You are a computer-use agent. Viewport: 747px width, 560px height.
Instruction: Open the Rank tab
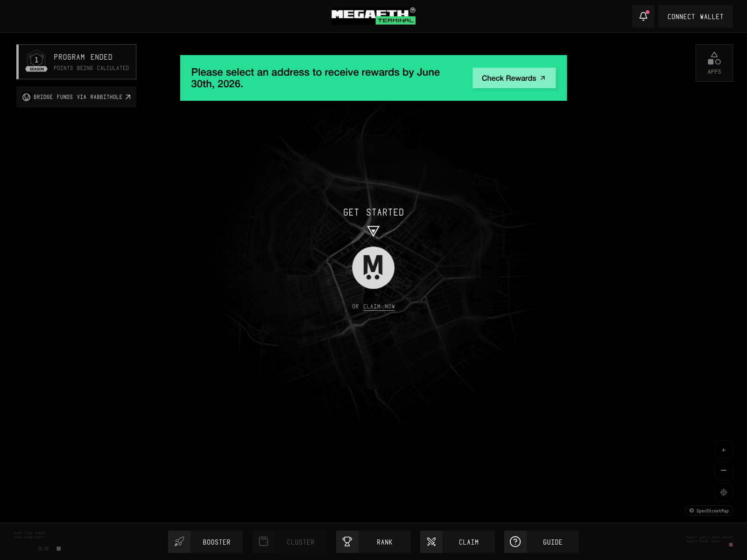click(x=373, y=542)
